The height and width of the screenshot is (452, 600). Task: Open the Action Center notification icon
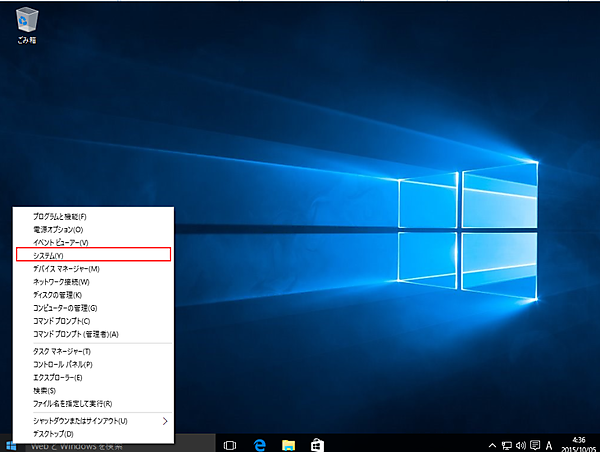(534, 444)
